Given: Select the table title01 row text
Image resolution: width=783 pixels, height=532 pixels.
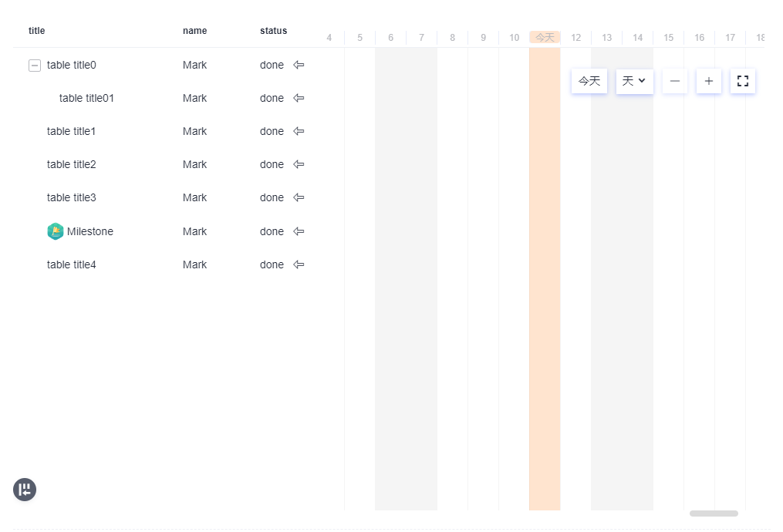Looking at the screenshot, I should [86, 98].
